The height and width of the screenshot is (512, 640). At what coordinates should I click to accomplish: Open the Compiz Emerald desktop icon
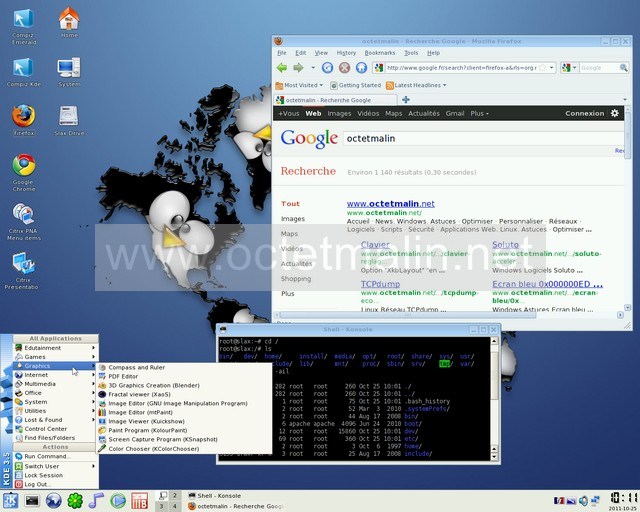(x=24, y=26)
